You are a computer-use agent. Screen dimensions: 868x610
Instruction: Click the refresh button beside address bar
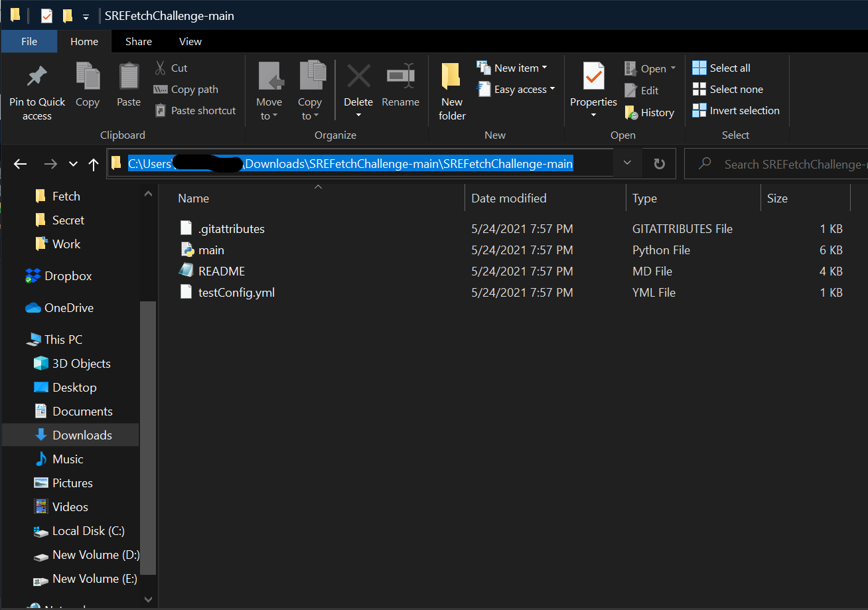(659, 164)
